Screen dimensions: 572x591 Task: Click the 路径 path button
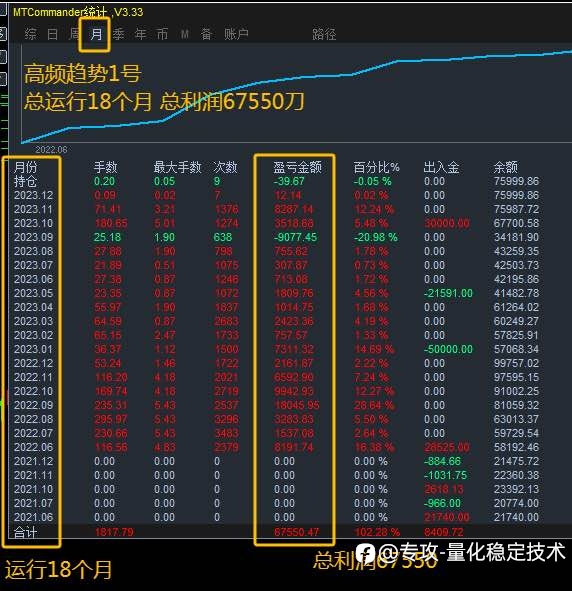(x=324, y=34)
